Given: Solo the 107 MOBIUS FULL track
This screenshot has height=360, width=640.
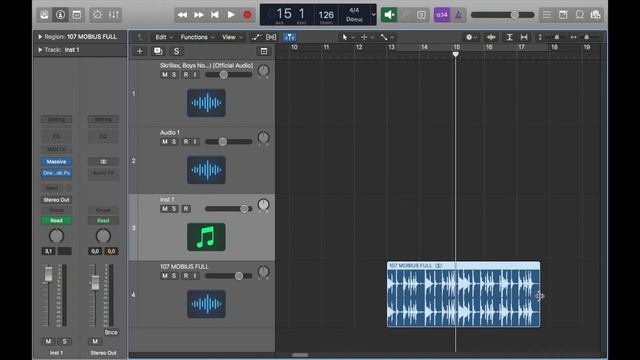Looking at the screenshot, I should click(x=174, y=276).
